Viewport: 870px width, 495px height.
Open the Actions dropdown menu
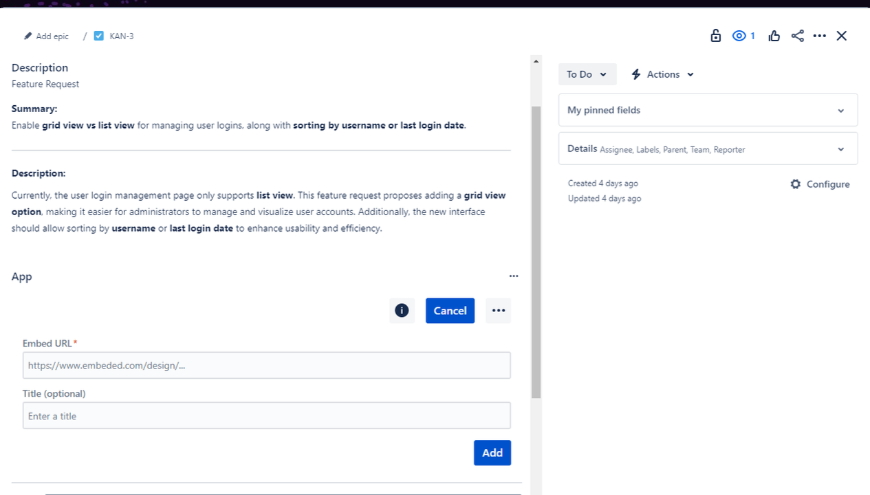pos(662,74)
